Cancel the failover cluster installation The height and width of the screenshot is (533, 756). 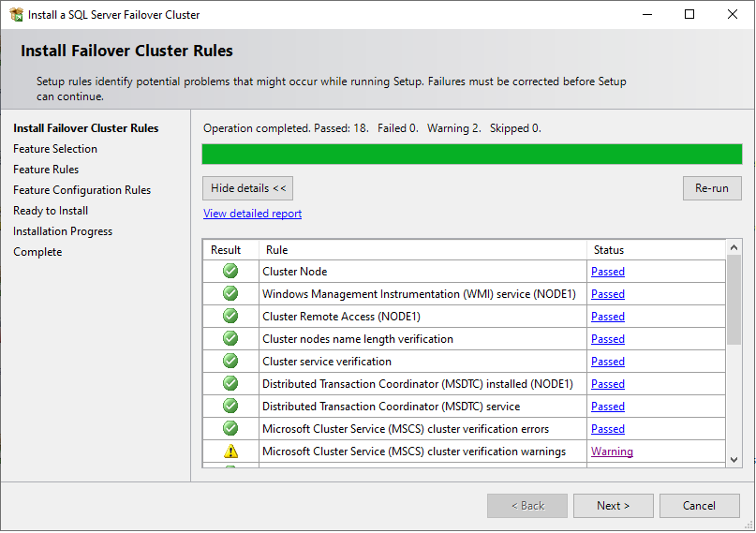coord(699,506)
